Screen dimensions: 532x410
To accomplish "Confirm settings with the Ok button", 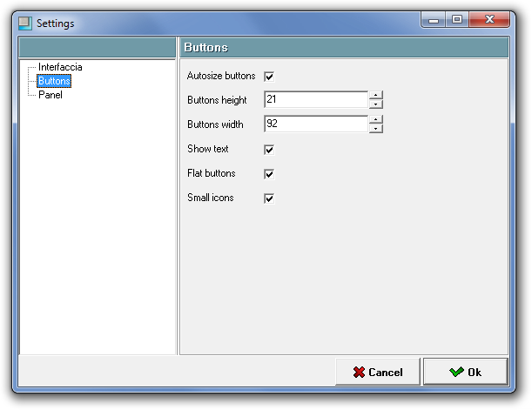I will tap(466, 372).
